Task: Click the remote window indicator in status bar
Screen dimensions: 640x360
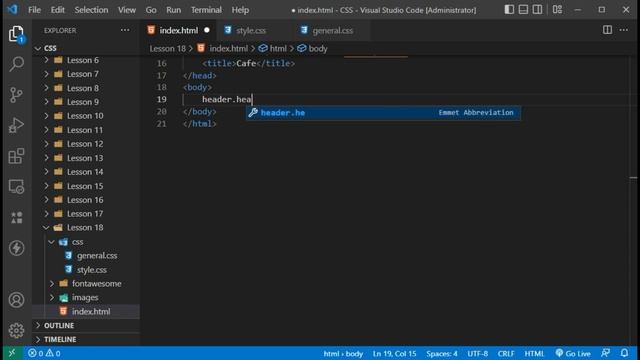Action: 11,353
